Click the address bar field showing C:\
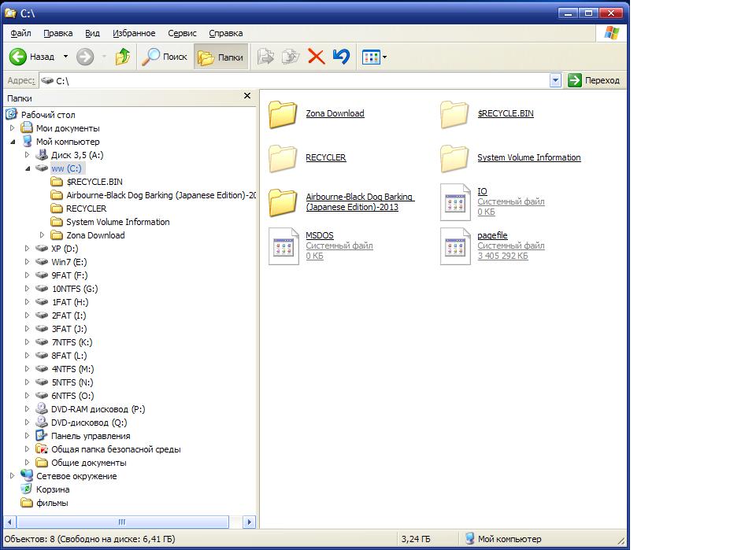This screenshot has height=550, width=756. tap(294, 80)
